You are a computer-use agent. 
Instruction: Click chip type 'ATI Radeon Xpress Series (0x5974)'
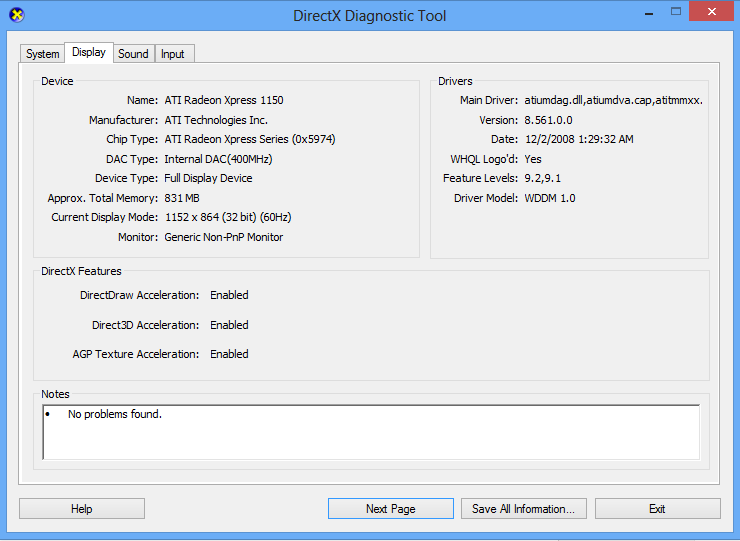pyautogui.click(x=250, y=139)
